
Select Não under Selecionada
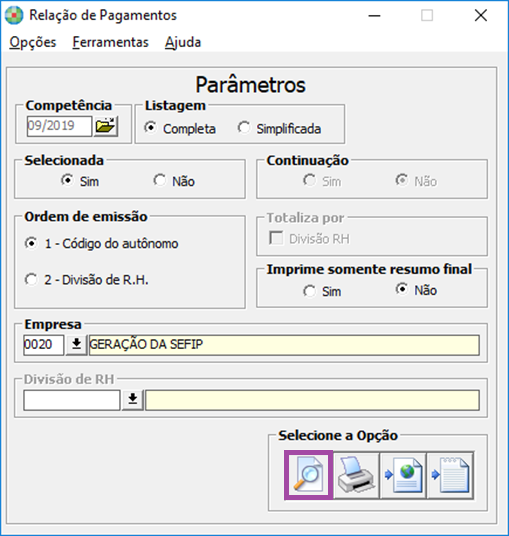[174, 181]
